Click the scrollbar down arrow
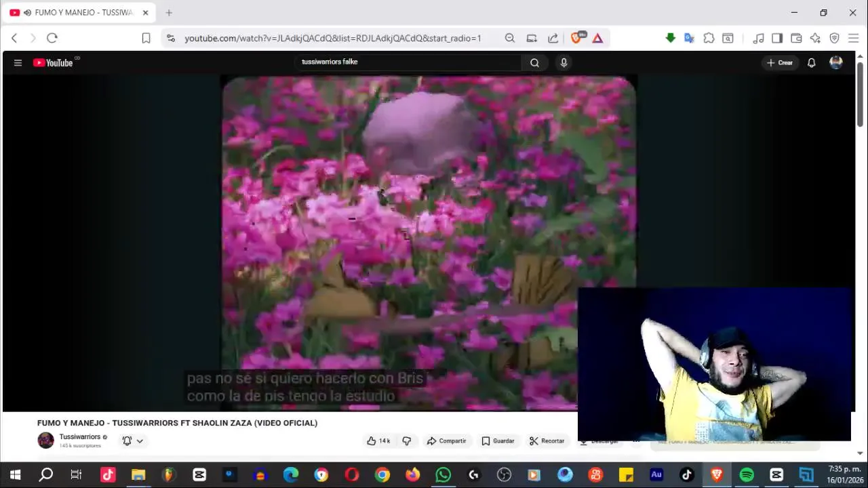Screen dimensions: 868x488 coord(861,453)
